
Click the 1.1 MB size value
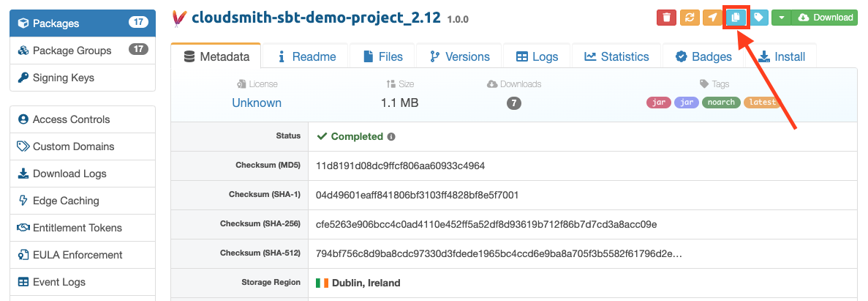(x=400, y=103)
